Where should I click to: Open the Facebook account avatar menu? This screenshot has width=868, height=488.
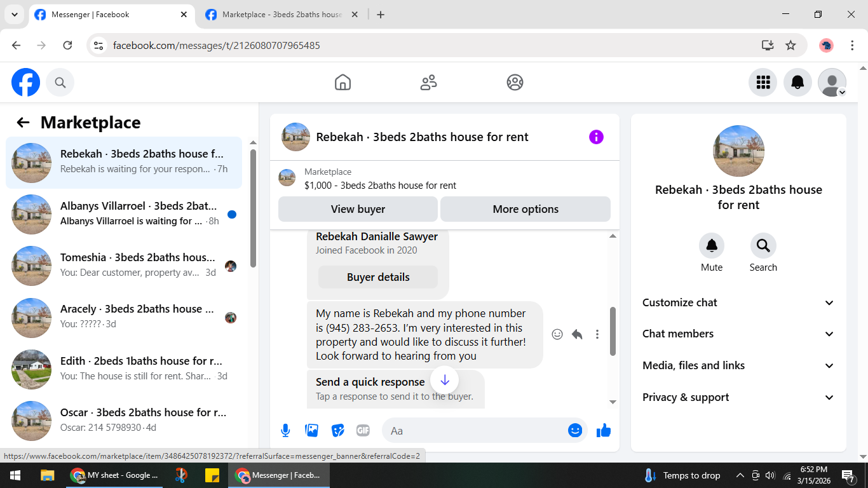(832, 83)
